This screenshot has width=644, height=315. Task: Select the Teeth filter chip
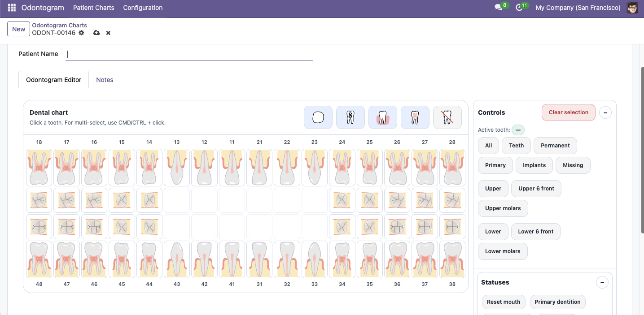[516, 146]
